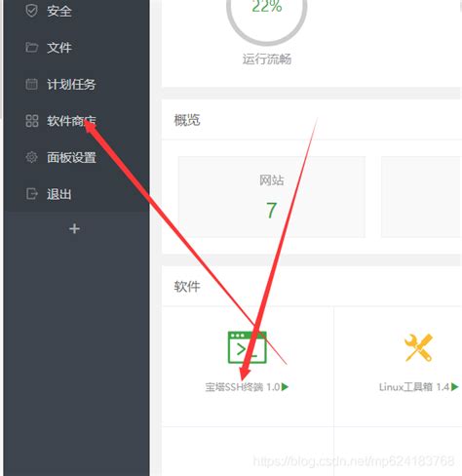Open the Linux工具箱 wrench icon
This screenshot has height=476, width=462.
tap(418, 347)
